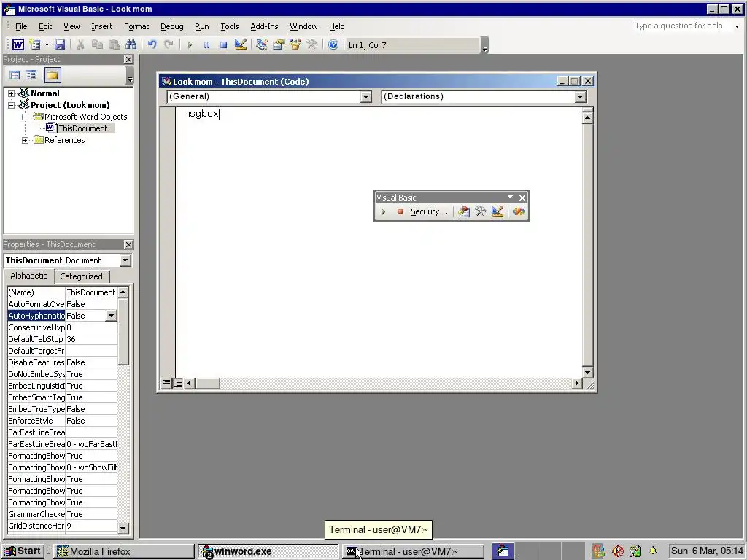Collapse the Project (Look mom) node
This screenshot has height=560, width=747.
pyautogui.click(x=12, y=105)
